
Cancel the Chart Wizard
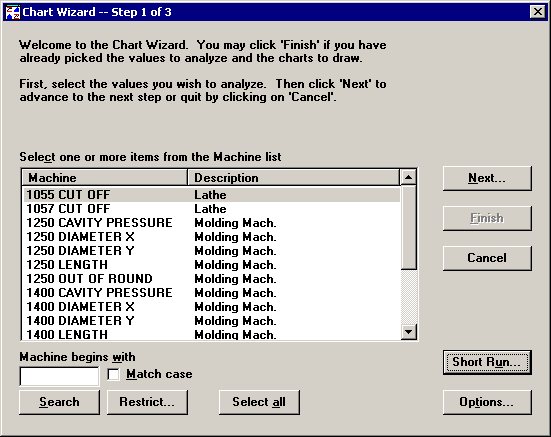click(x=487, y=258)
